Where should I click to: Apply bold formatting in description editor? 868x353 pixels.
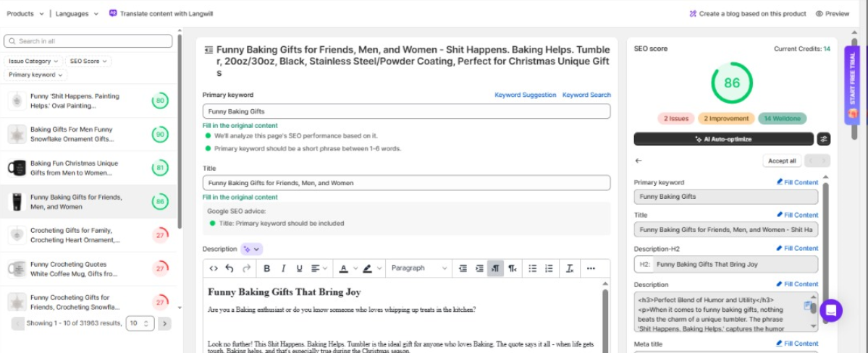(x=266, y=268)
